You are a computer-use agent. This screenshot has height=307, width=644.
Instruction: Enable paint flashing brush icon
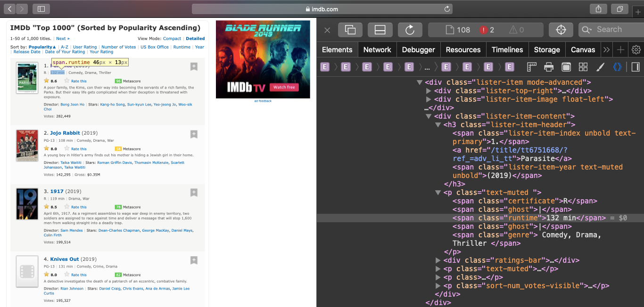(600, 67)
